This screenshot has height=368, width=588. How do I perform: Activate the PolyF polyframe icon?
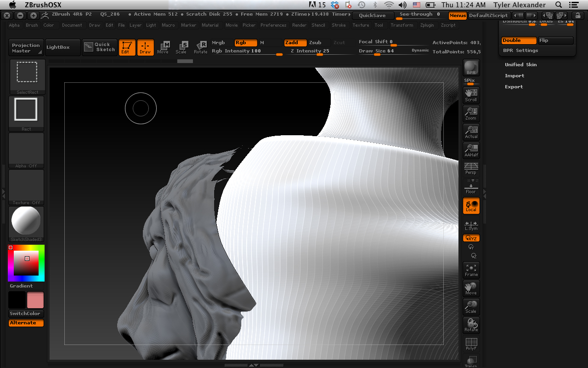tap(471, 344)
